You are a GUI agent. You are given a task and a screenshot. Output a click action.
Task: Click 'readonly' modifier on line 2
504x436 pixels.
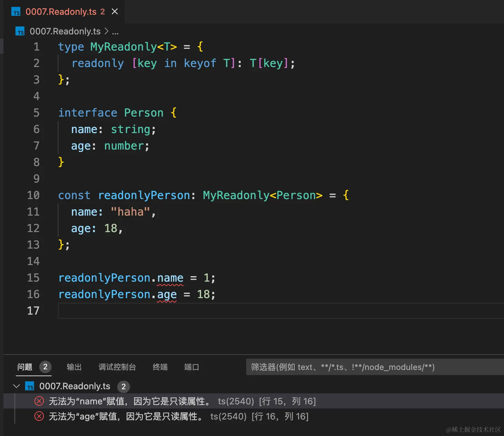coord(98,63)
